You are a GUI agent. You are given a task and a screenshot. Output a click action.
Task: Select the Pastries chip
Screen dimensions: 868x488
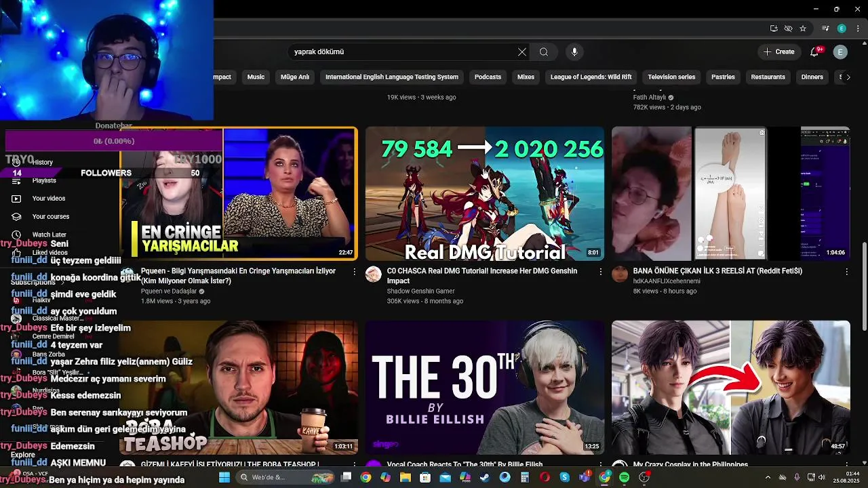coord(723,77)
